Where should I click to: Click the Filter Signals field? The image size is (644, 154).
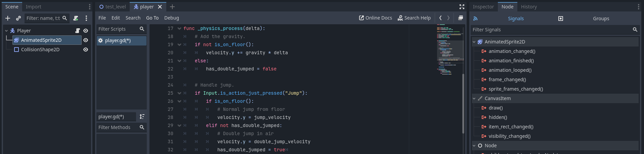tap(555, 30)
